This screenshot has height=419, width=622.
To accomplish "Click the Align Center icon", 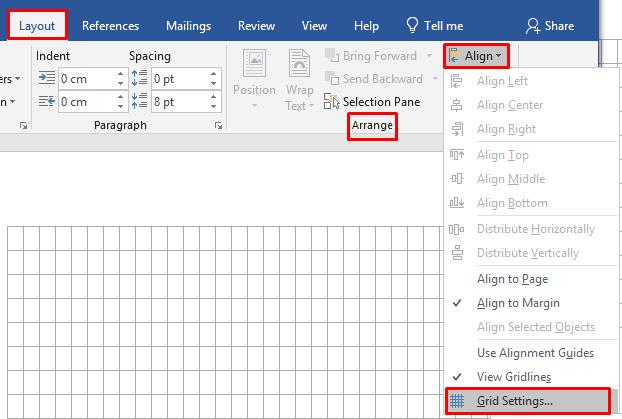I will click(x=457, y=105).
